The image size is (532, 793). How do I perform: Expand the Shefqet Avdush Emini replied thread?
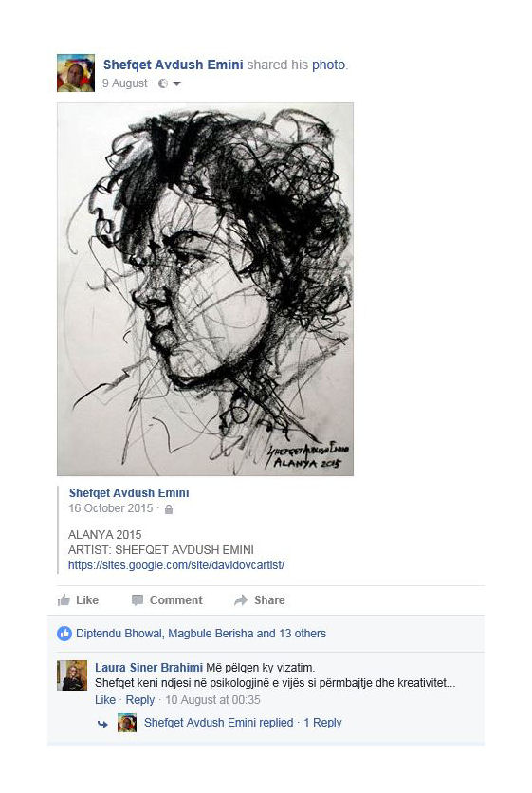218,722
